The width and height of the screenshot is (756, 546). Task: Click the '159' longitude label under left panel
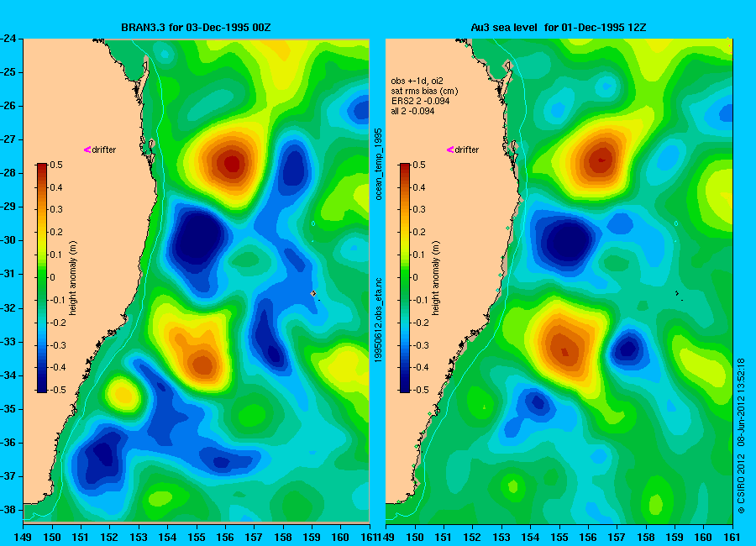pos(312,537)
